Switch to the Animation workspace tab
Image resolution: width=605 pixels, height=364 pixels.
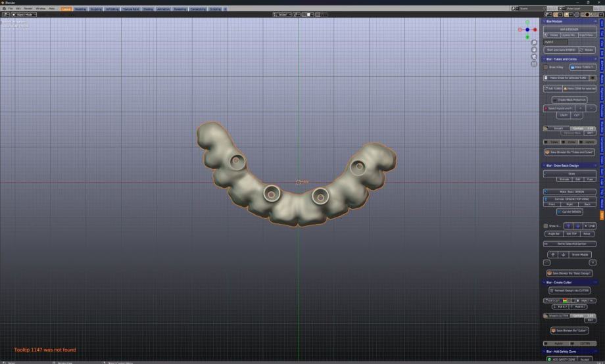tap(163, 9)
